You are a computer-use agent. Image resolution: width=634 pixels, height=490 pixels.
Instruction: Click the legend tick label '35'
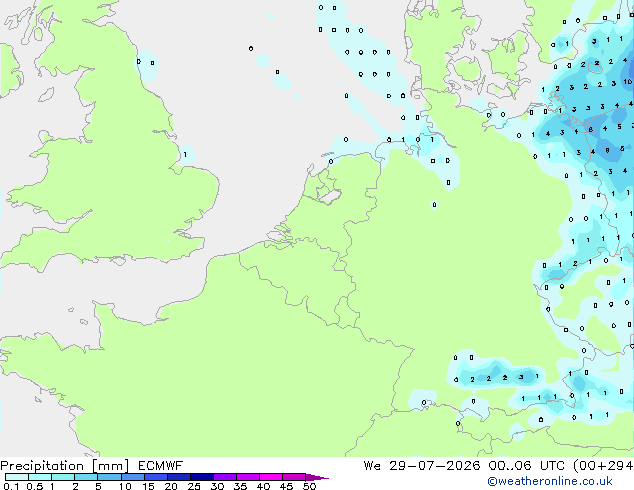coord(240,486)
